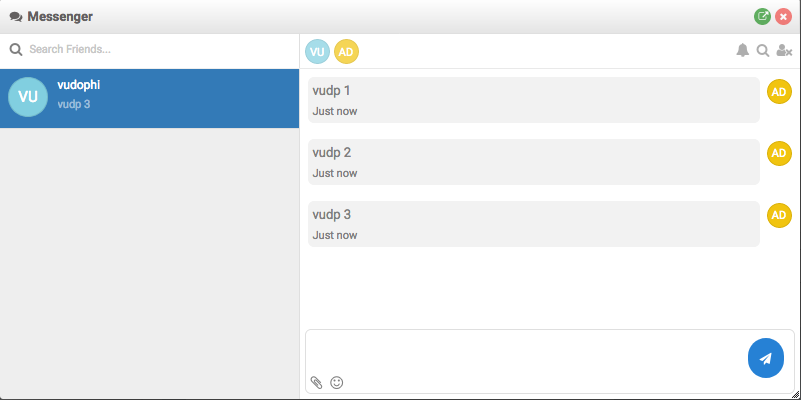Click the resize handle in the bottom corner

point(795,394)
